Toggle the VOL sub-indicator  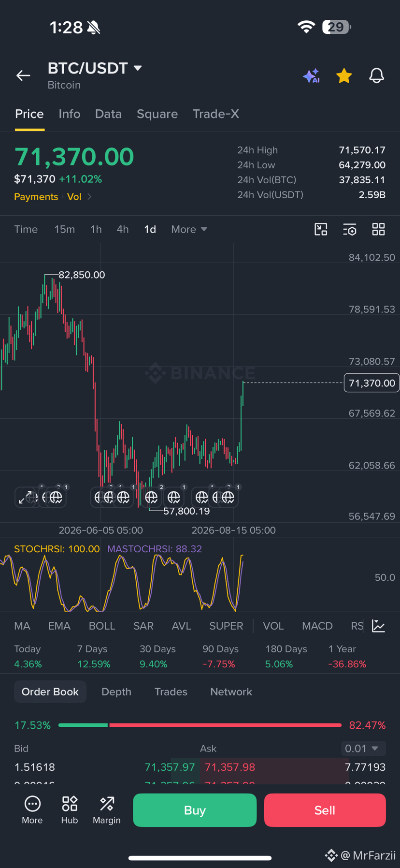point(273,626)
